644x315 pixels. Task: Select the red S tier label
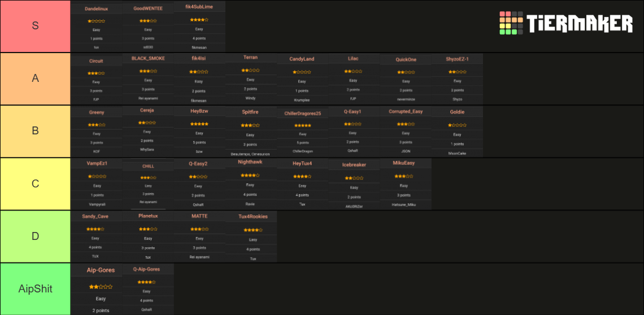tap(36, 27)
